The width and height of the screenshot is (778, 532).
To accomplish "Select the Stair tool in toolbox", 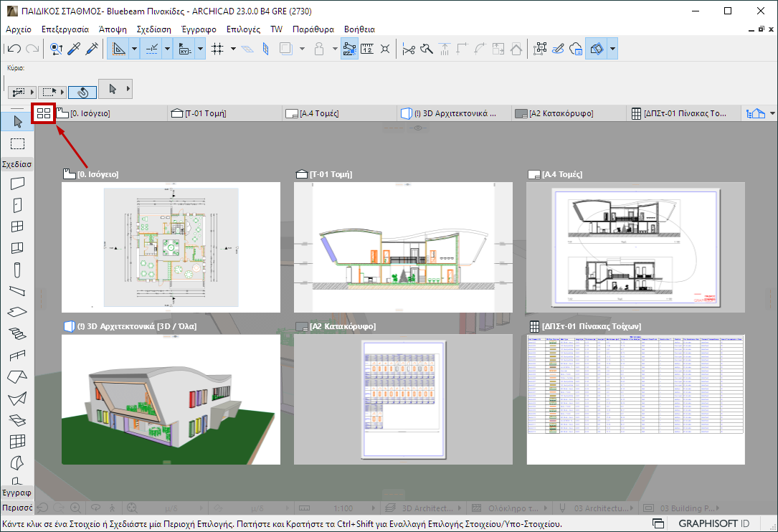I will [17, 333].
